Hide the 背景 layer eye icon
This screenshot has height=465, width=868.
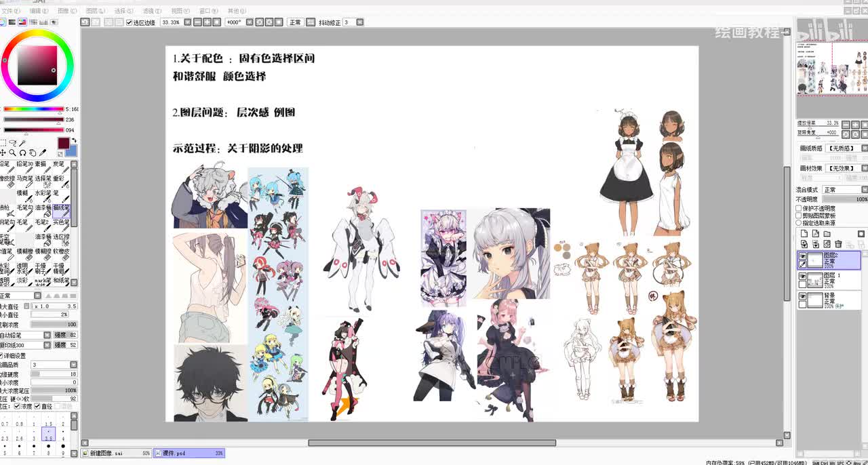[803, 296]
